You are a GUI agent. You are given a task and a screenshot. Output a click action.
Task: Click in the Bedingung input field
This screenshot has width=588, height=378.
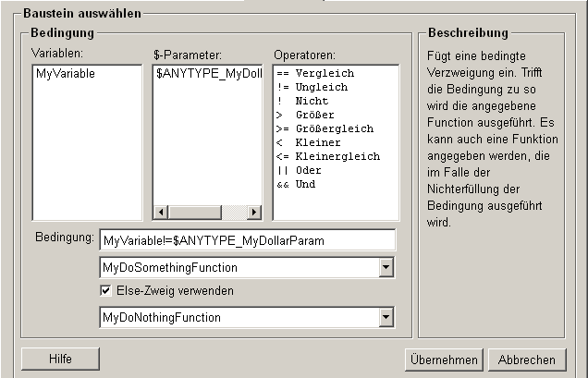247,240
